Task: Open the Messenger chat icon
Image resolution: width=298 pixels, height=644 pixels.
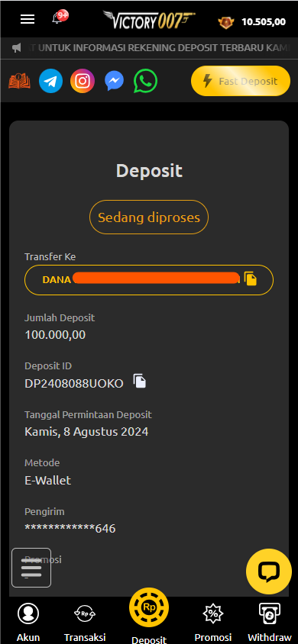Action: pos(115,81)
